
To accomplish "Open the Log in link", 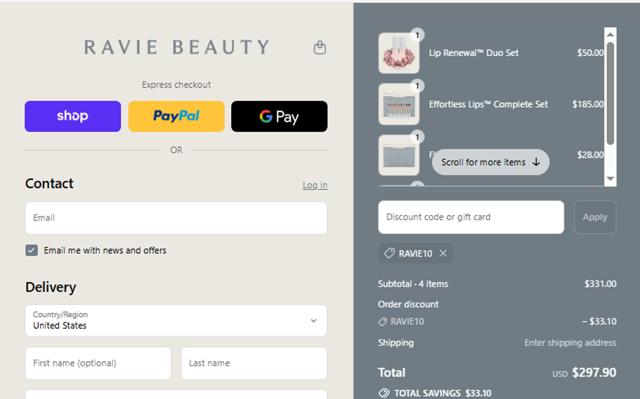I will point(315,185).
